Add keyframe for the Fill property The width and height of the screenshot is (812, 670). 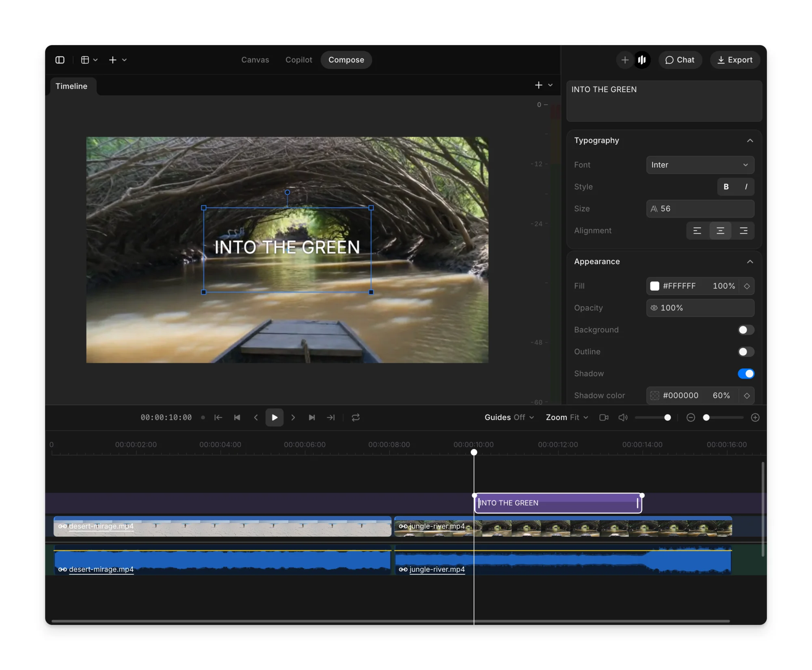747,286
